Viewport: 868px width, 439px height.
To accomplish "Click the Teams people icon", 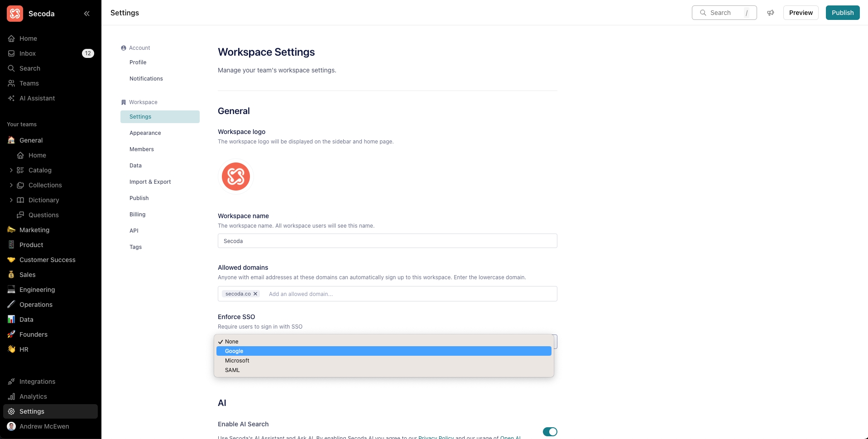I will pos(11,83).
